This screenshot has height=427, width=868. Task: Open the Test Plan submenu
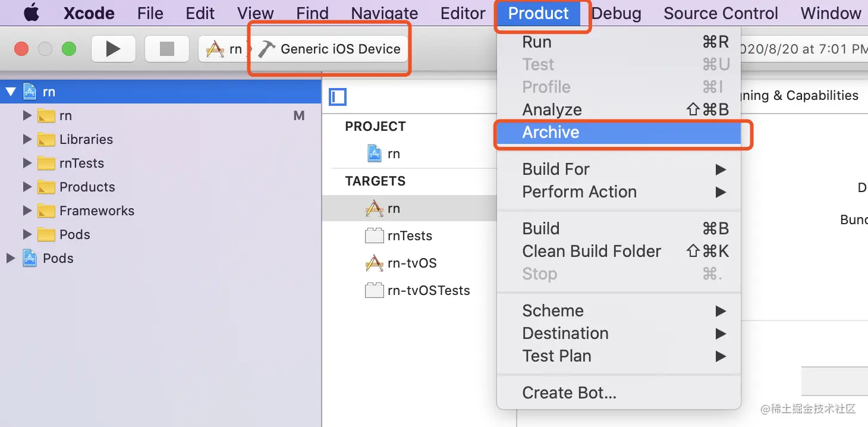tap(618, 356)
